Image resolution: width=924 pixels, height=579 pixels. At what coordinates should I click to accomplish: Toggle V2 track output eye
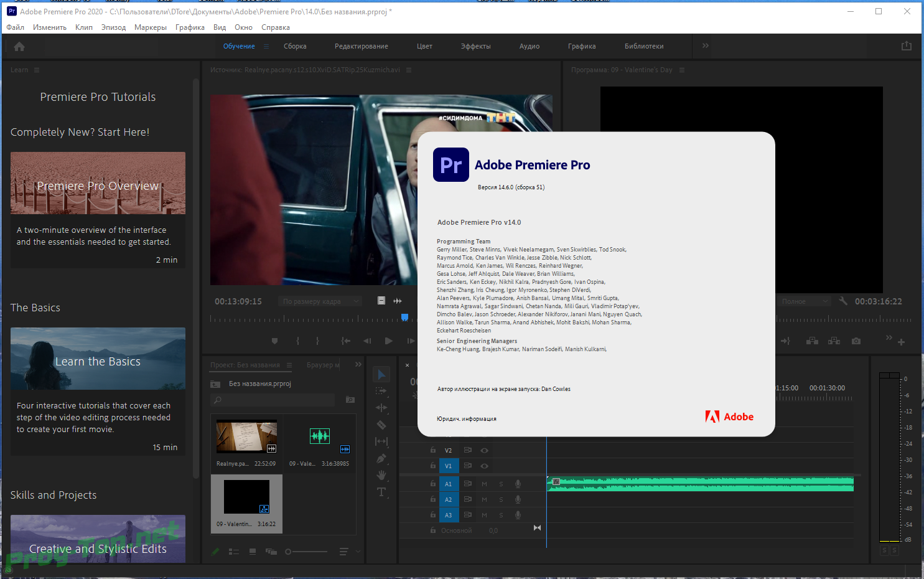coord(484,450)
